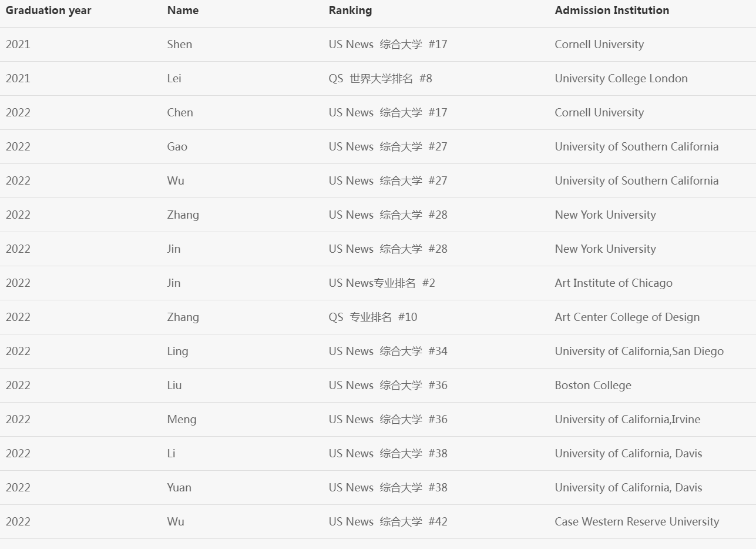
Task: Click the US News #42 ranking
Action: (x=388, y=522)
